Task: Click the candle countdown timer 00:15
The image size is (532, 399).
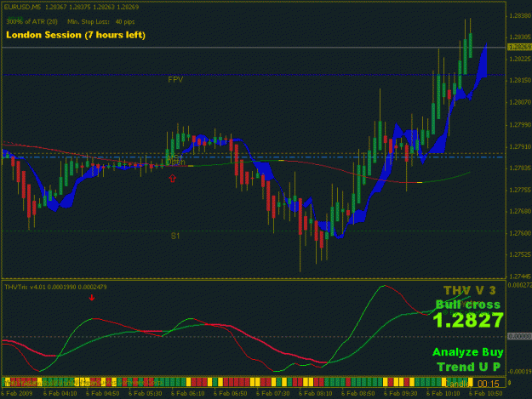Action: tap(489, 384)
